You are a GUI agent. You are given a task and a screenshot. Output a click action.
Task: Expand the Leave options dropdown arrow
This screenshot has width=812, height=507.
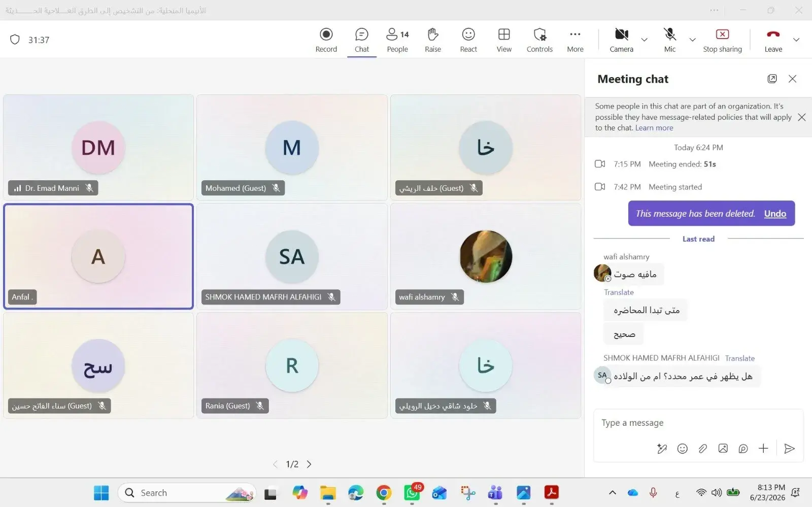tap(796, 40)
